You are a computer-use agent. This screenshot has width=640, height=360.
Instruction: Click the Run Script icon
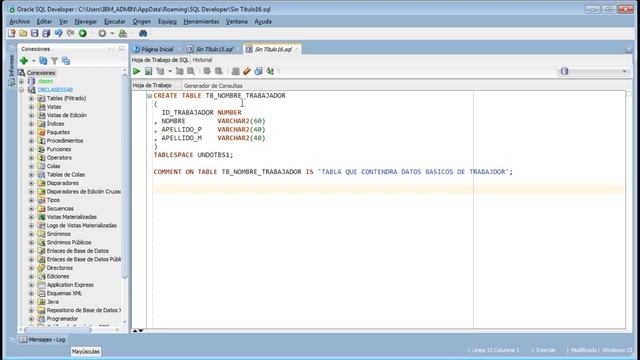(x=148, y=71)
